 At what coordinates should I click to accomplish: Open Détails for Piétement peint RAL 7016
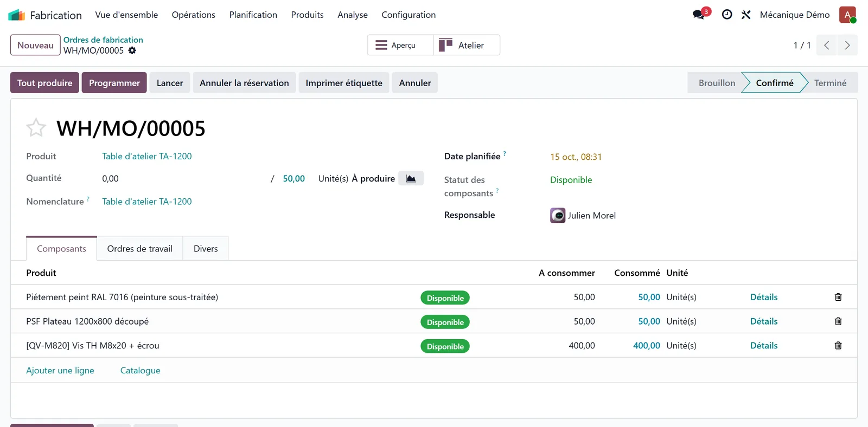point(764,297)
